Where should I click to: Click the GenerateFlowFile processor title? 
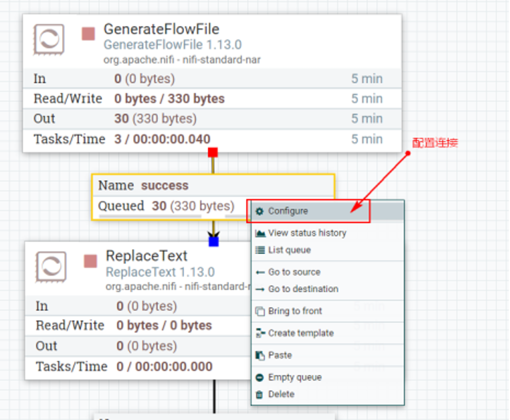tap(161, 29)
